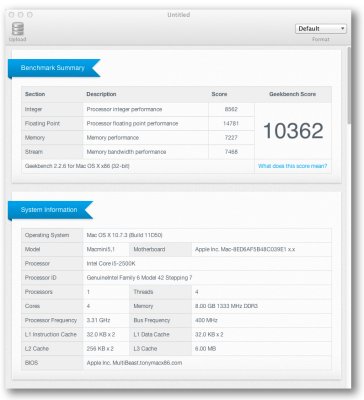The image size is (364, 400).
Task: Click the L1 Data Cache label
Action: [152, 334]
